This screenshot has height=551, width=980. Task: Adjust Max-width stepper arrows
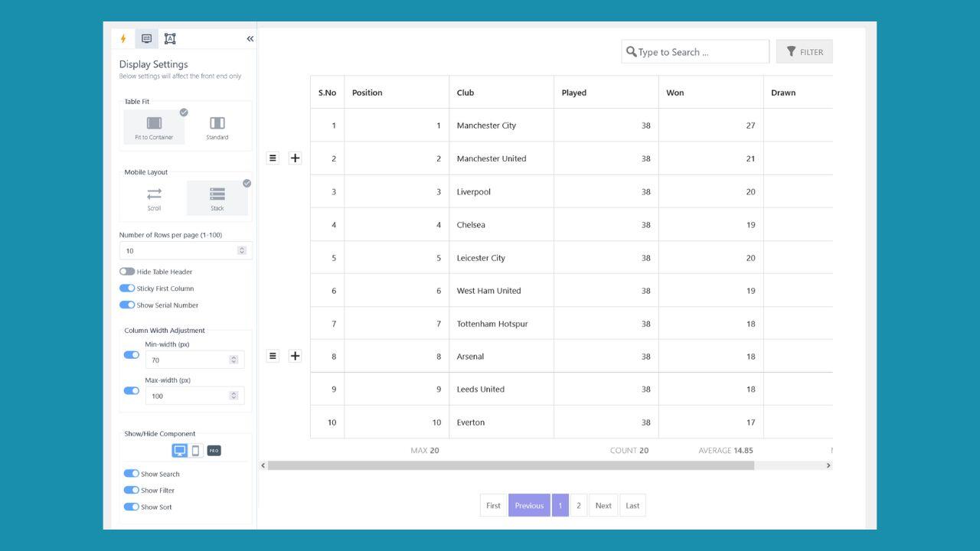click(234, 396)
